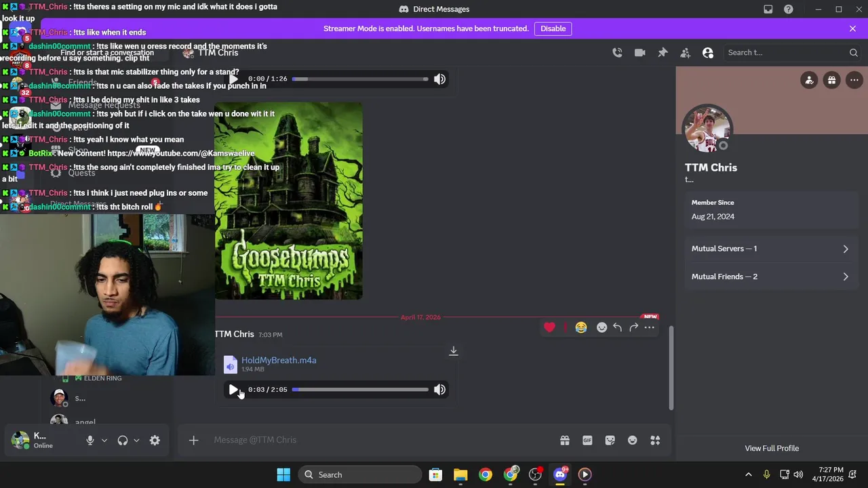Open audio output options dropdown
Viewport: 868px width, 488px height.
click(x=136, y=441)
